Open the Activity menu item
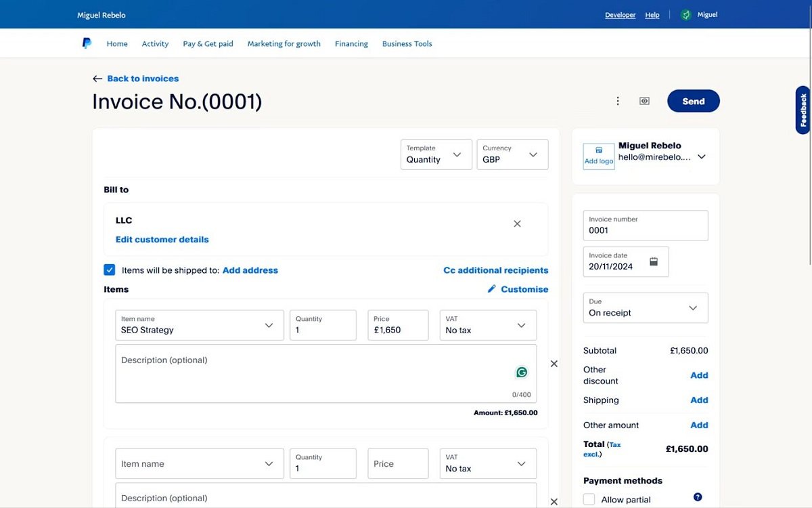Viewport: 812px width, 508px height. point(155,43)
